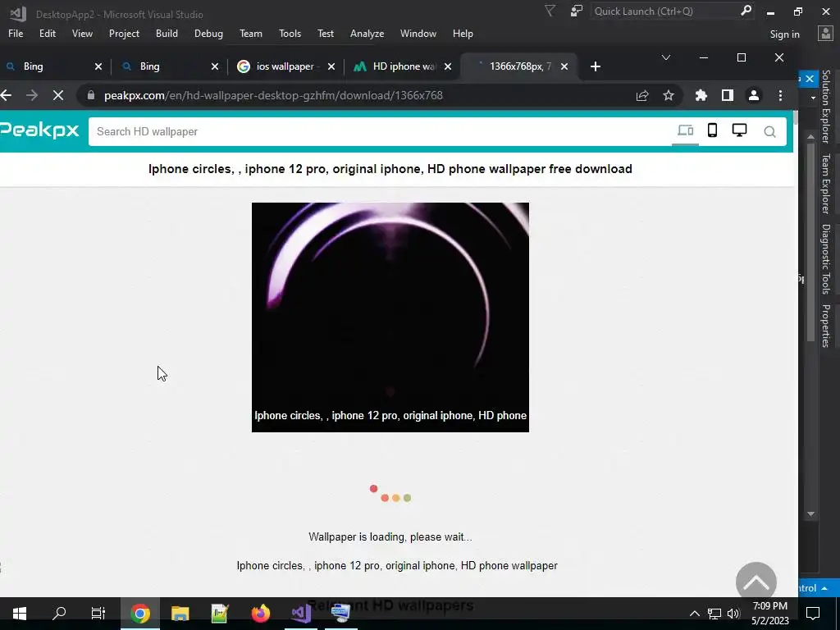
Task: Open the Windows Start menu
Action: pos(20,614)
